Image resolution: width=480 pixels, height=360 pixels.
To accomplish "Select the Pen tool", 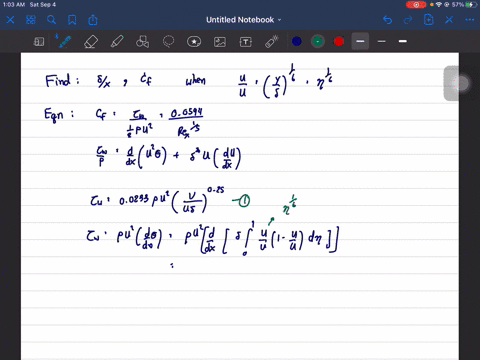I will [x=64, y=41].
